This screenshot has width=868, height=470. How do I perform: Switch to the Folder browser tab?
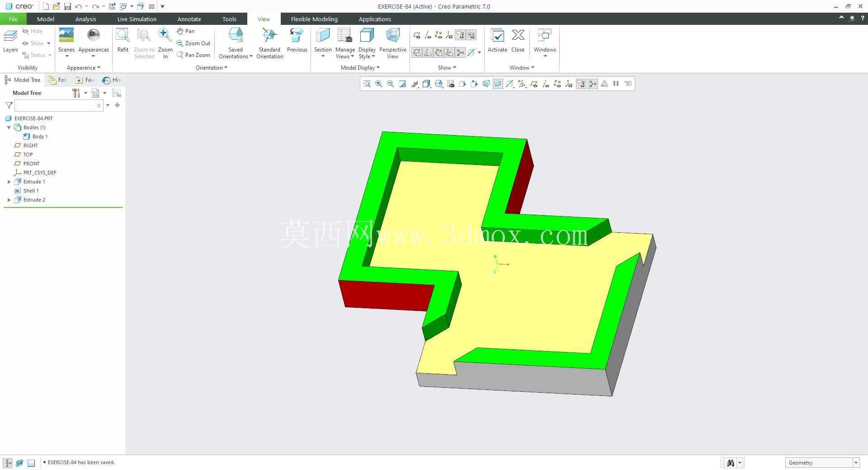(x=58, y=80)
